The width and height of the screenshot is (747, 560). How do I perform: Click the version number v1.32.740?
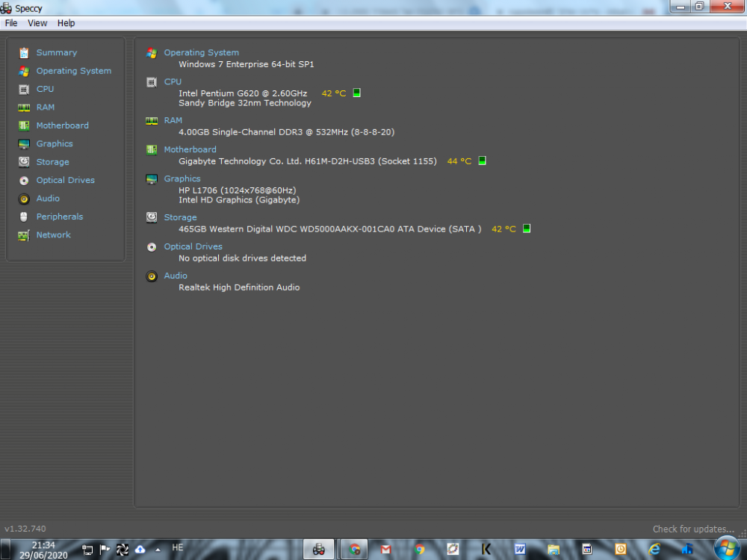(25, 529)
